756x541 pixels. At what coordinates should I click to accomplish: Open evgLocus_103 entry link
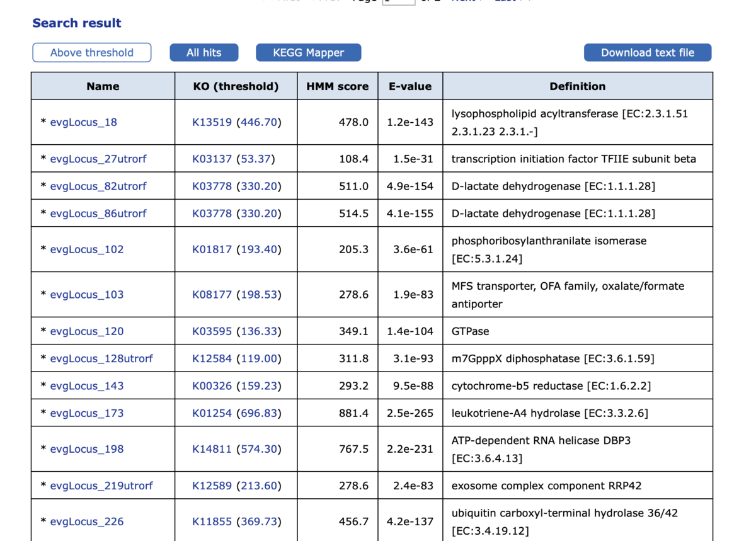point(86,295)
